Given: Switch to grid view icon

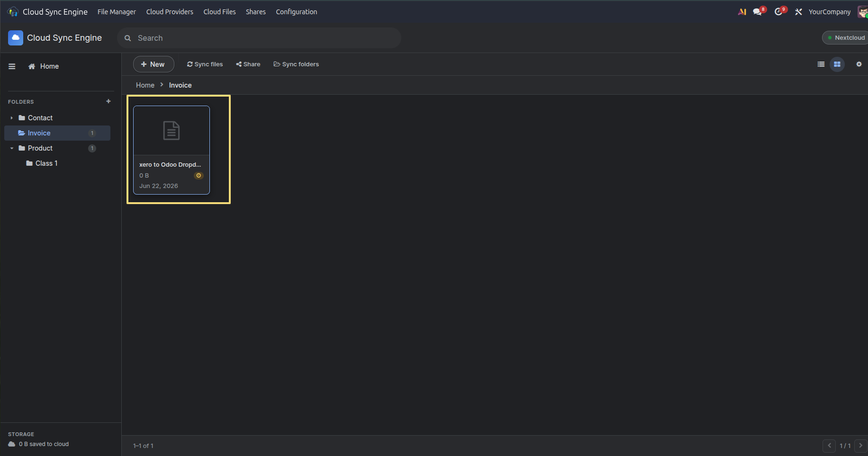Looking at the screenshot, I should click(x=837, y=64).
